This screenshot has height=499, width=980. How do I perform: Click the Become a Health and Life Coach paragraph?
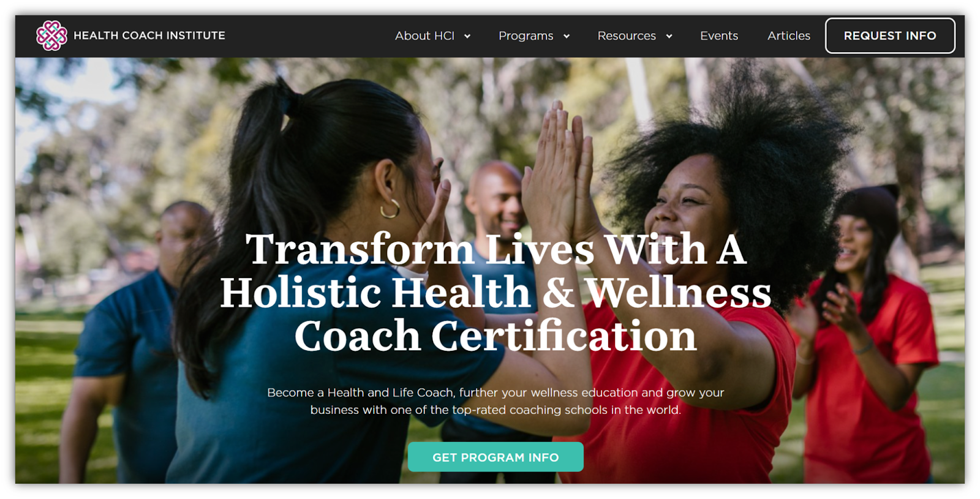[x=496, y=401]
